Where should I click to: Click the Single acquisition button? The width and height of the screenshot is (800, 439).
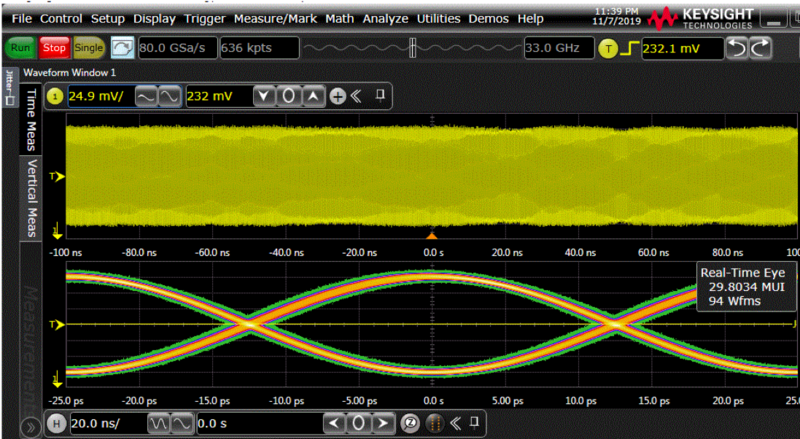coord(89,48)
